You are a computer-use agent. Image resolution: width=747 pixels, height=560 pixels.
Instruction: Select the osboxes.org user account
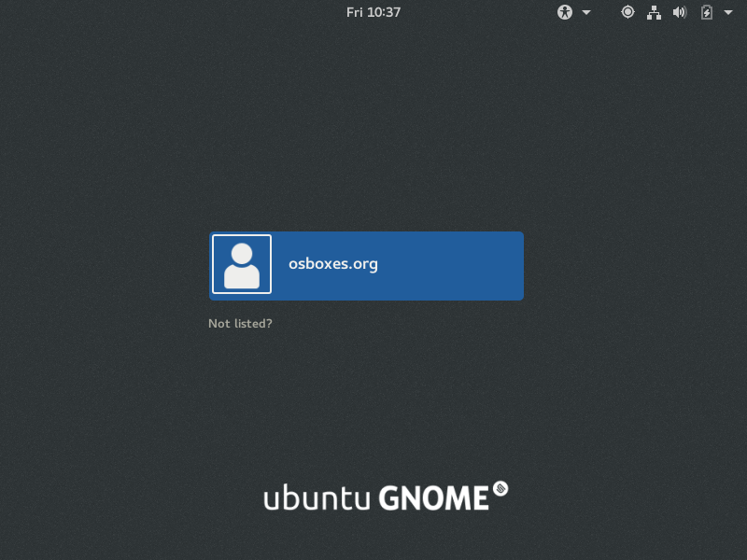click(366, 266)
